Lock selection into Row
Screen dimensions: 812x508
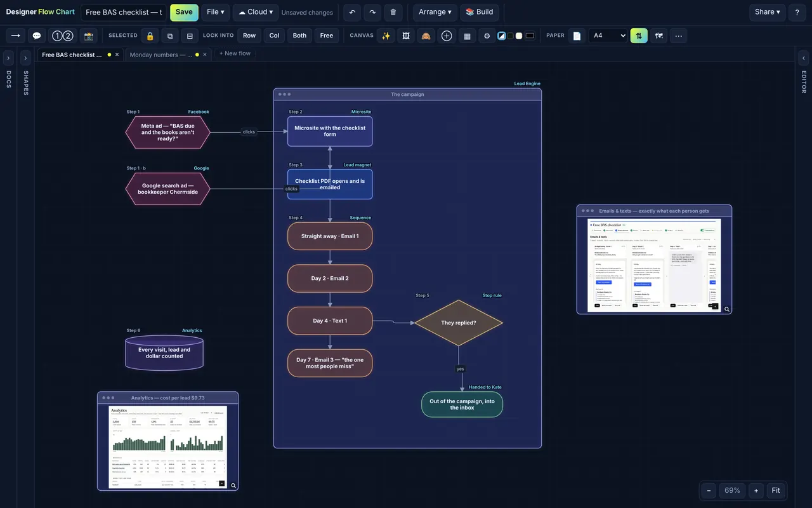click(x=249, y=36)
